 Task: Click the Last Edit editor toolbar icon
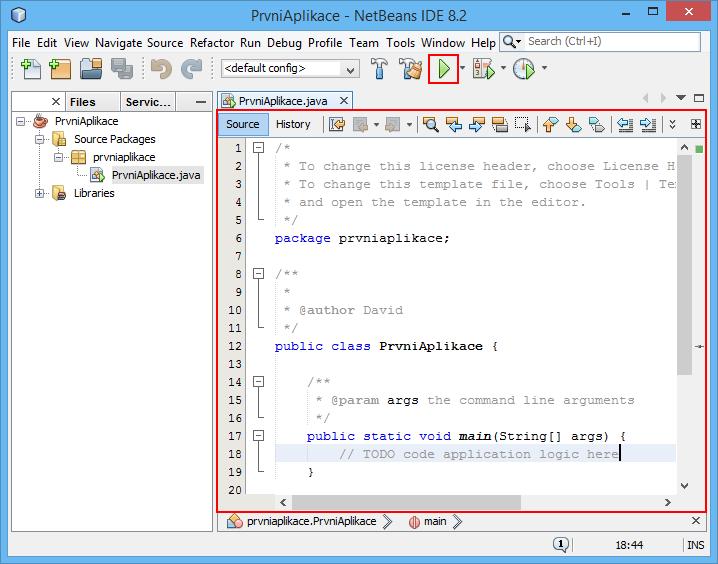(337, 124)
